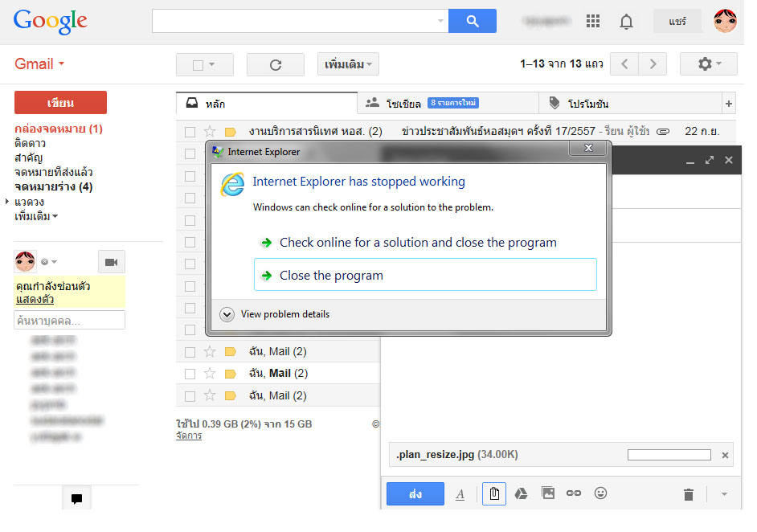
Task: Insert link icon in compose toolbar
Action: (574, 493)
